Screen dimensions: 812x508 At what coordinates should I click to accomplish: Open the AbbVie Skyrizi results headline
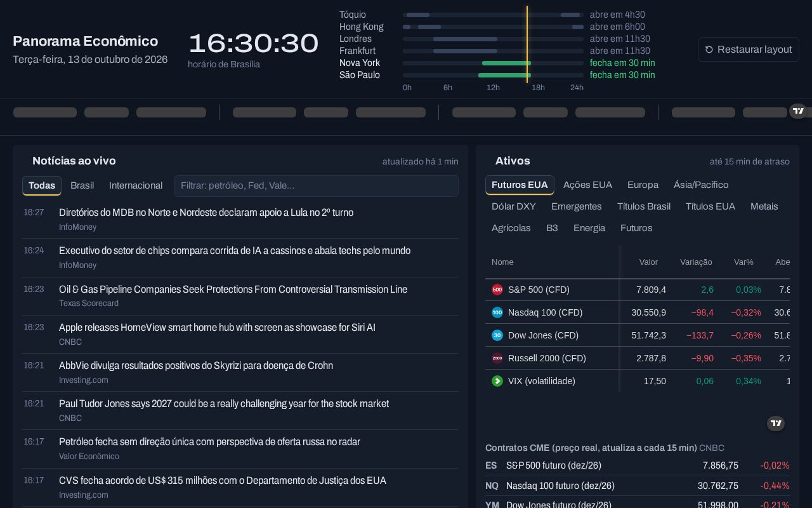click(196, 366)
